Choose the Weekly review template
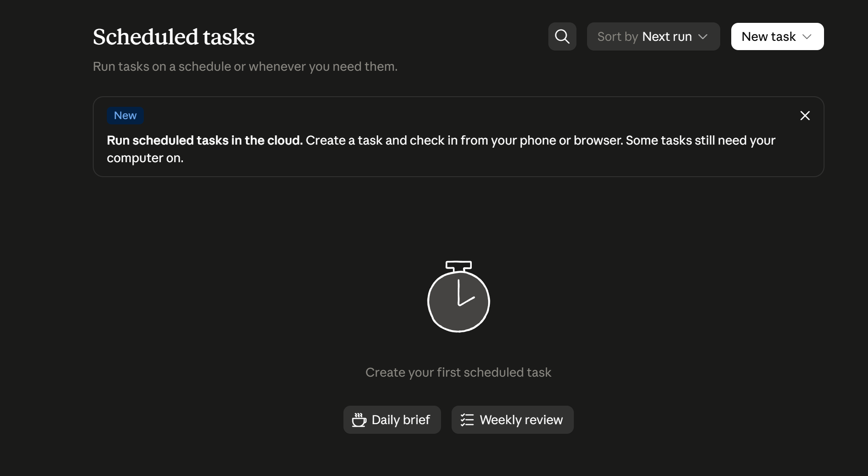The image size is (868, 476). click(x=512, y=420)
